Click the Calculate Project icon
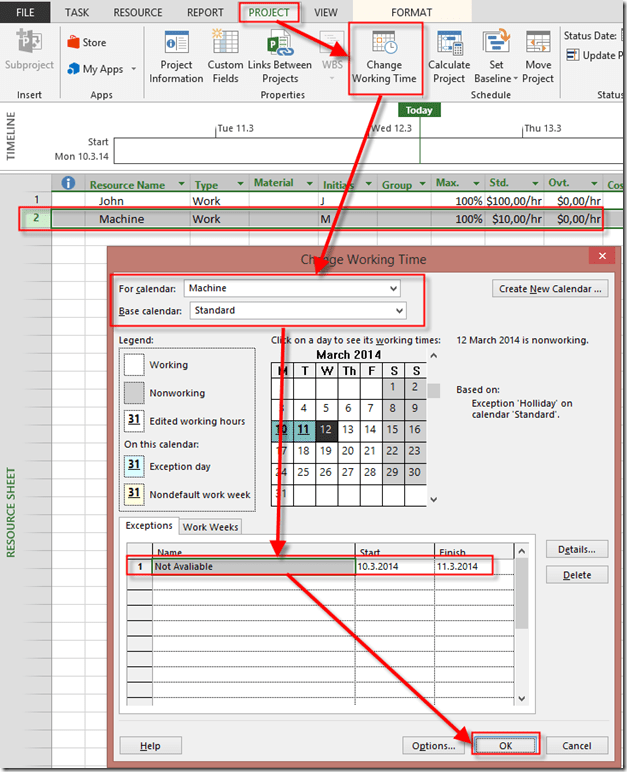This screenshot has width=627, height=772. (x=449, y=46)
